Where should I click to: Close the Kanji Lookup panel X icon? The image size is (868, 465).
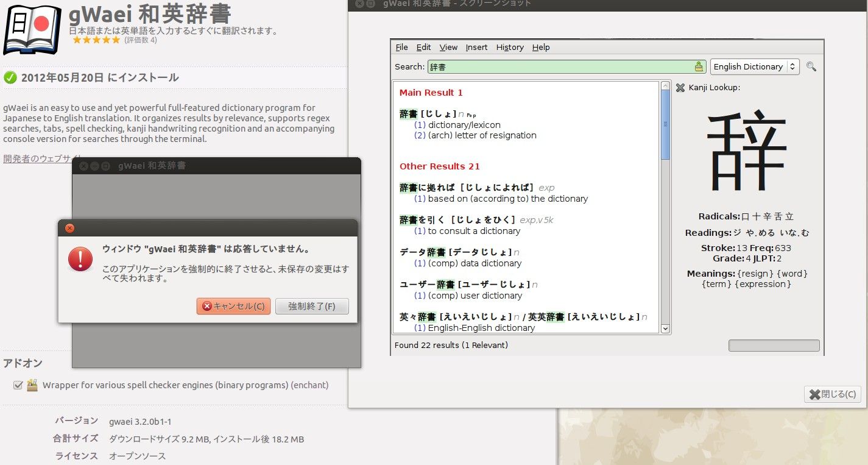[x=680, y=88]
